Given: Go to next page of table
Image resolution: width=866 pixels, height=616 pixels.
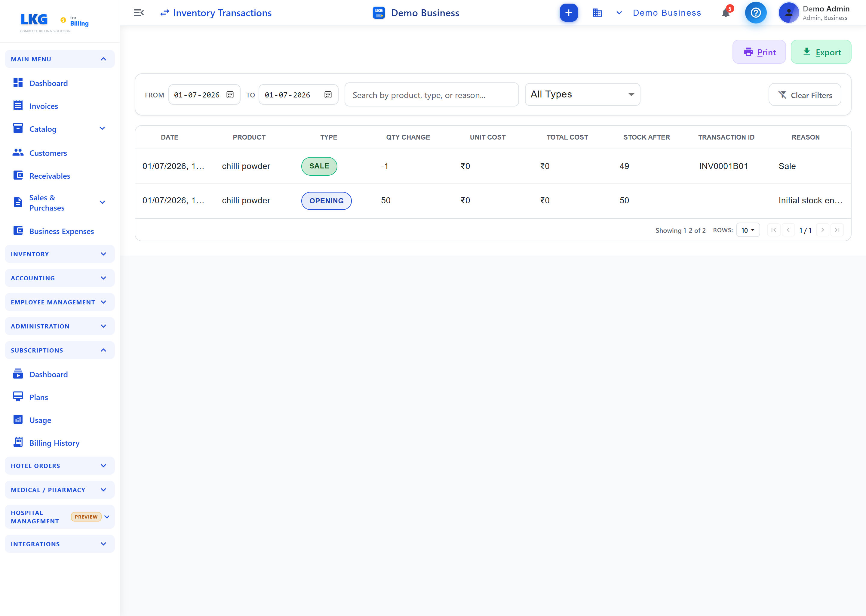Looking at the screenshot, I should pos(822,230).
